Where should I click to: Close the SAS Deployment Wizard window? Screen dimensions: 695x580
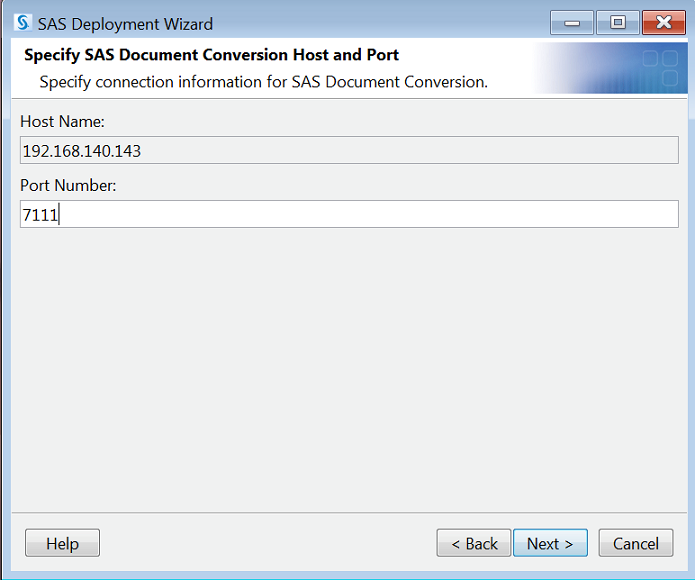point(664,22)
